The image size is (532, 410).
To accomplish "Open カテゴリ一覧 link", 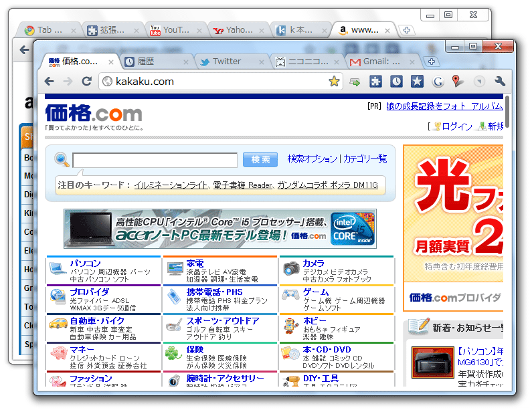I will tap(365, 159).
